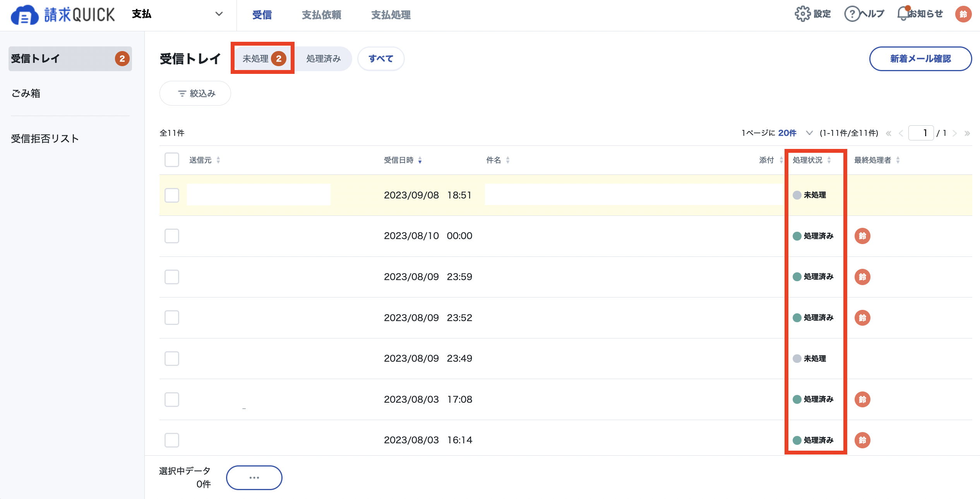The width and height of the screenshot is (980, 499).
Task: Sort by 添付 column arrows
Action: click(x=781, y=160)
